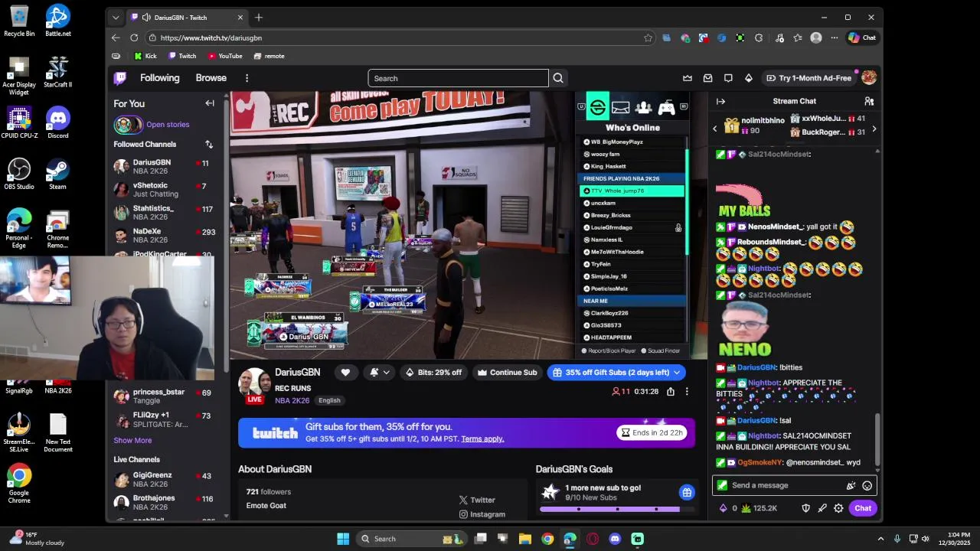Collapse the Stream Chat panel
This screenshot has width=980, height=551.
[720, 101]
